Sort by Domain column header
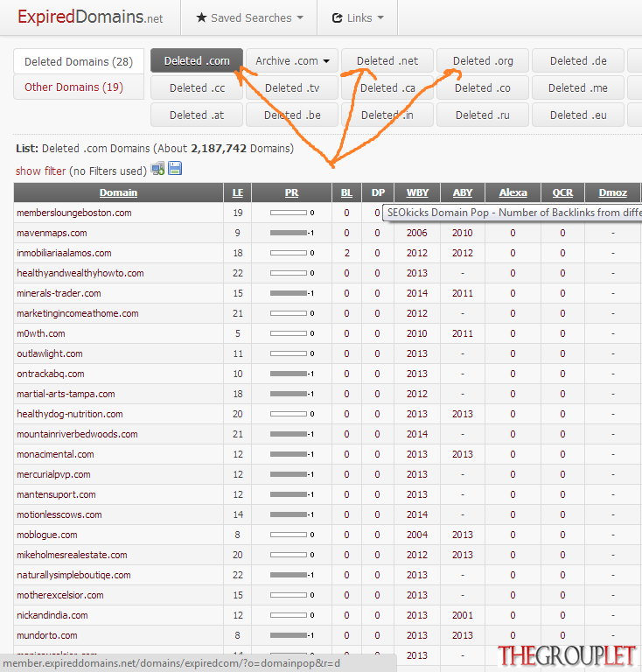This screenshot has width=642, height=672. (118, 192)
